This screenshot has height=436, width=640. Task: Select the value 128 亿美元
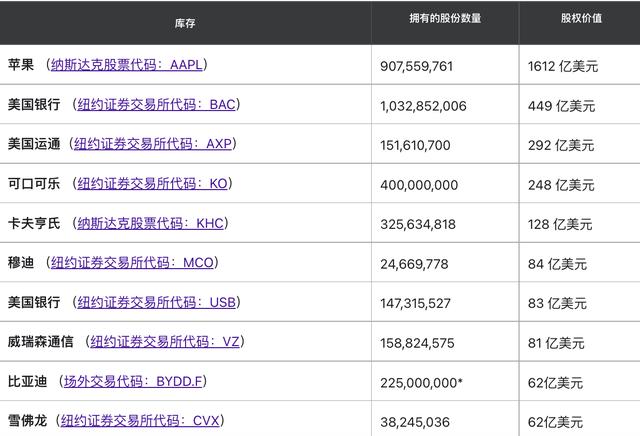(x=560, y=224)
